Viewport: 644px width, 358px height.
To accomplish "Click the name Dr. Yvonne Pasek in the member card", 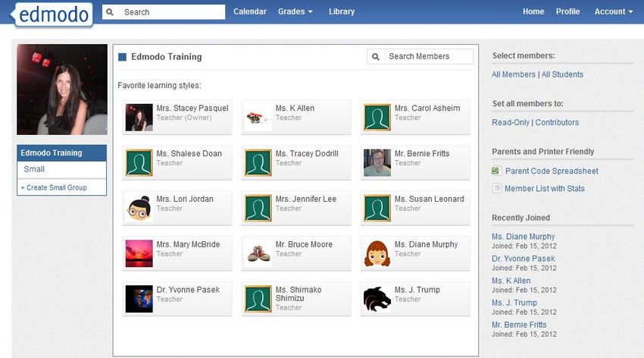I will coord(188,290).
